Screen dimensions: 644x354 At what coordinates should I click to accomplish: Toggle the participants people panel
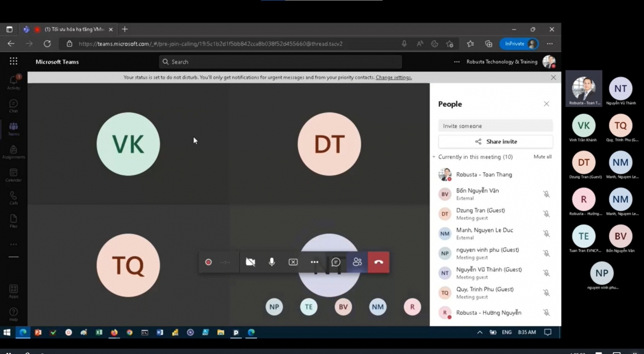357,262
